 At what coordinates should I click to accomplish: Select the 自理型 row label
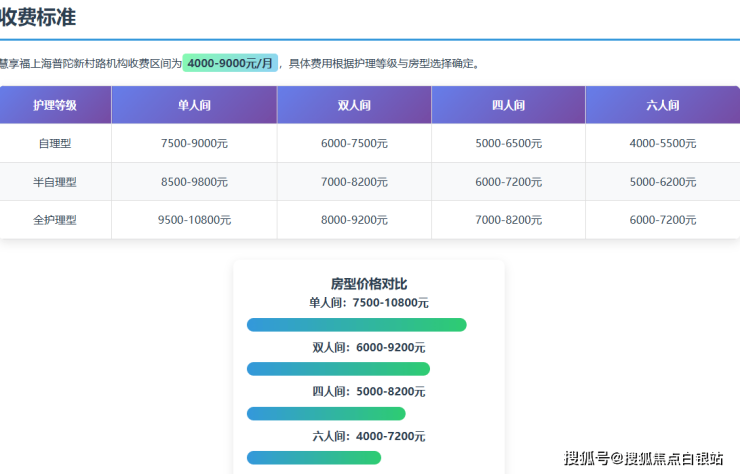(x=55, y=143)
